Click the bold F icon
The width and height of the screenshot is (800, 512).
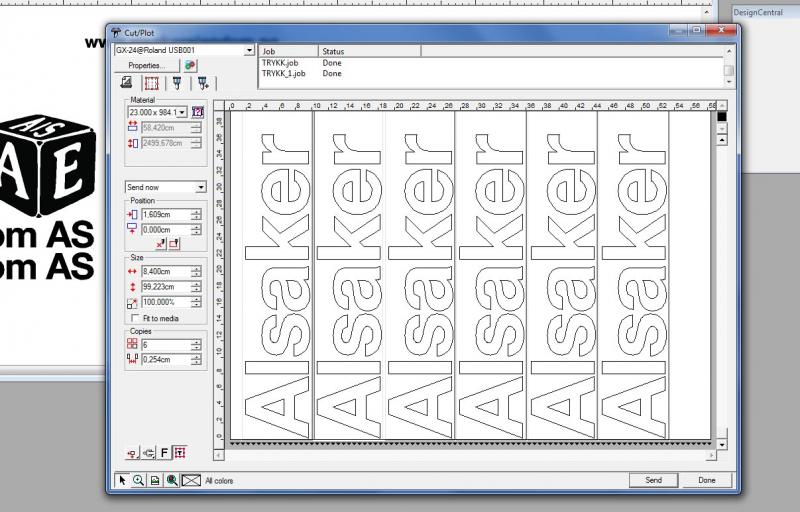(164, 452)
